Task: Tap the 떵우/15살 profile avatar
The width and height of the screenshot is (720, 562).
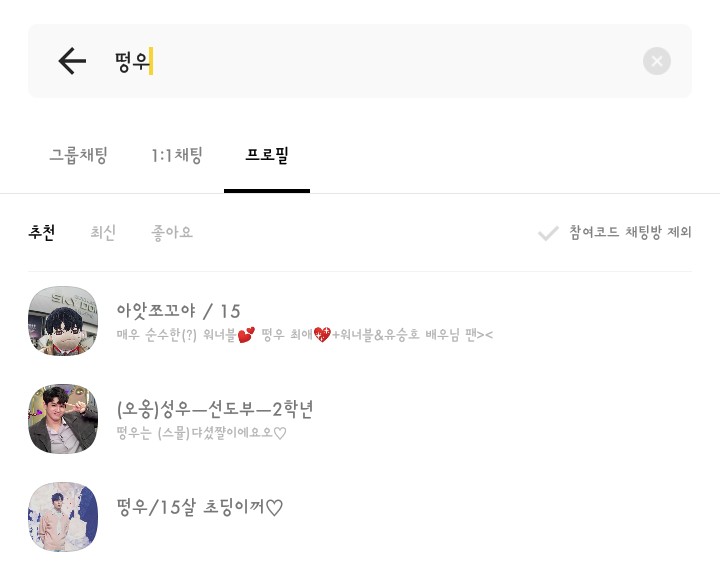Action: [63, 516]
